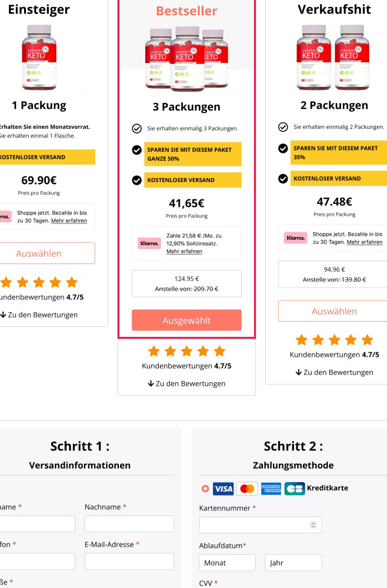Open the Monat expiry dropdown
Viewport: 387px width, 588px height.
pyautogui.click(x=227, y=563)
